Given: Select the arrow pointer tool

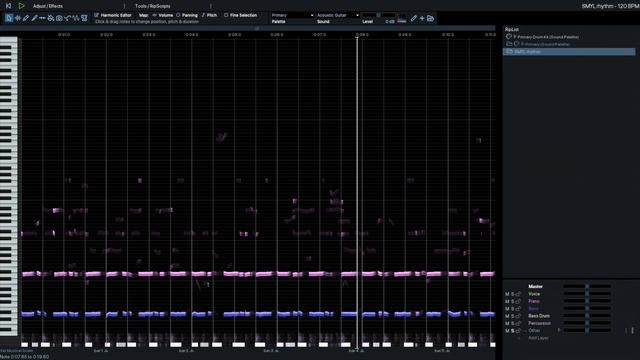Looking at the screenshot, I should coord(9,18).
